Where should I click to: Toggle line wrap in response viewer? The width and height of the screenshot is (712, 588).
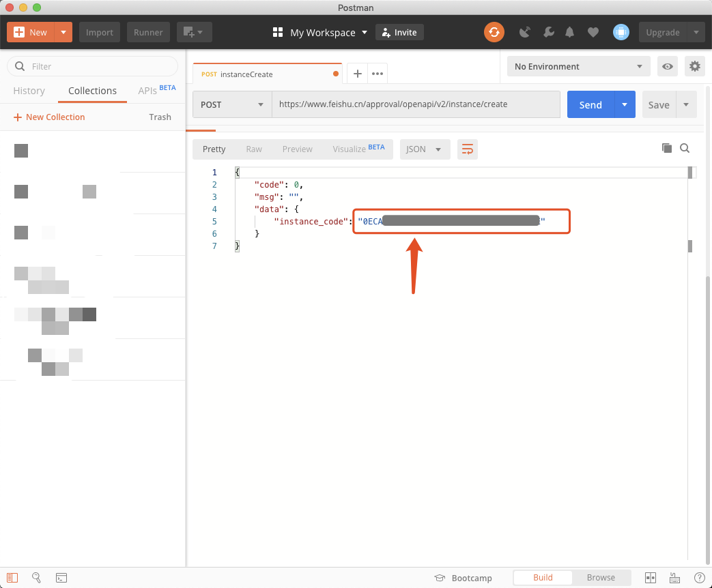[468, 149]
